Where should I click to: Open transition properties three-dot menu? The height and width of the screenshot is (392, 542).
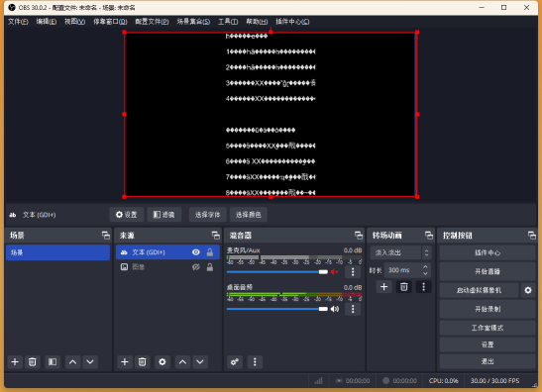424,287
